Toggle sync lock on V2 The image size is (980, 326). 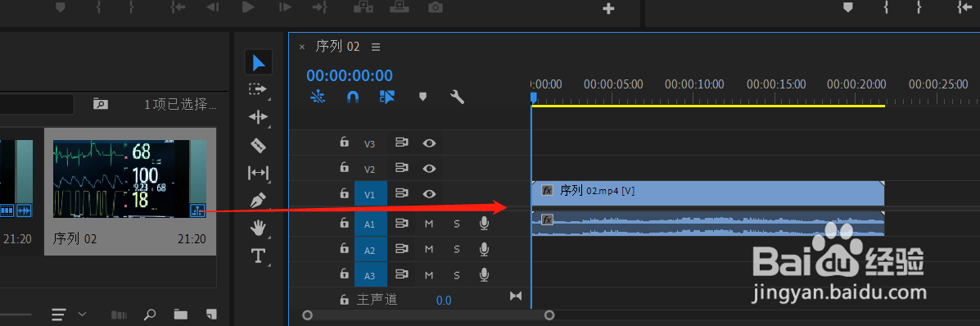[401, 168]
